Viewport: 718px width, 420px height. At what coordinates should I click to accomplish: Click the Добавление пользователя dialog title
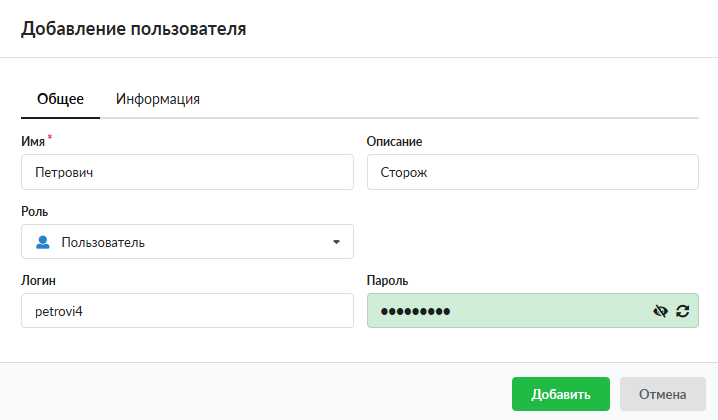coord(133,29)
